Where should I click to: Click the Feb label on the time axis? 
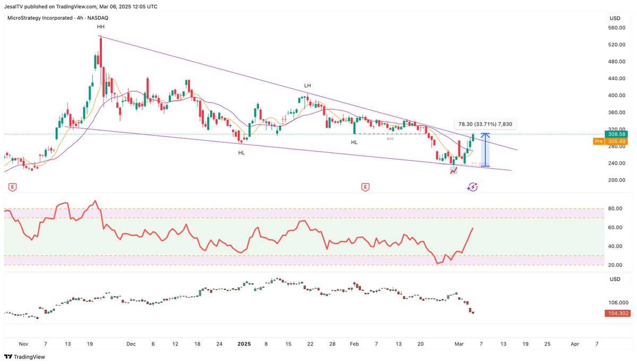click(x=354, y=344)
